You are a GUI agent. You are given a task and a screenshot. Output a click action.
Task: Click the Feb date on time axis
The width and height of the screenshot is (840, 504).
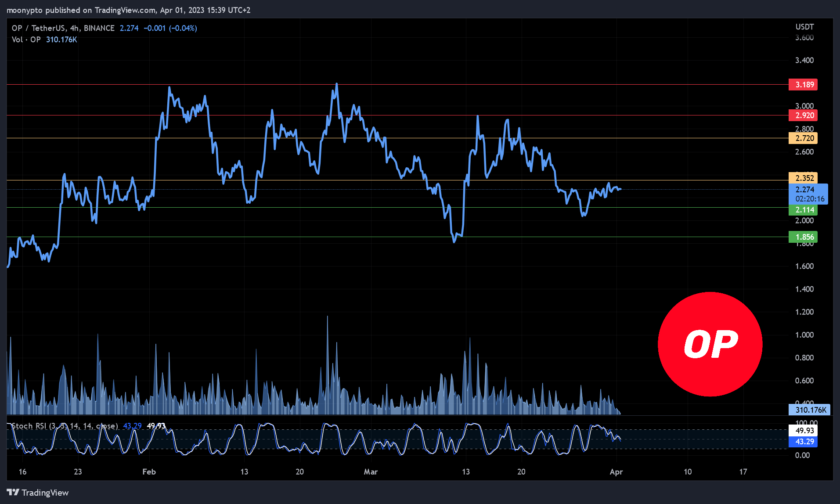pos(149,472)
